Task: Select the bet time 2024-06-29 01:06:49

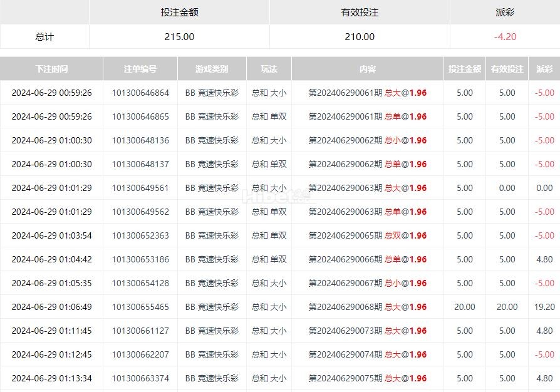Action: (x=52, y=307)
